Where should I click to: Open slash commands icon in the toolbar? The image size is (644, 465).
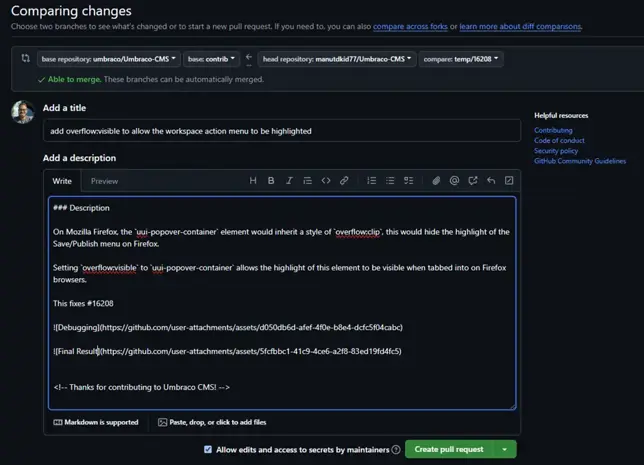(x=509, y=181)
